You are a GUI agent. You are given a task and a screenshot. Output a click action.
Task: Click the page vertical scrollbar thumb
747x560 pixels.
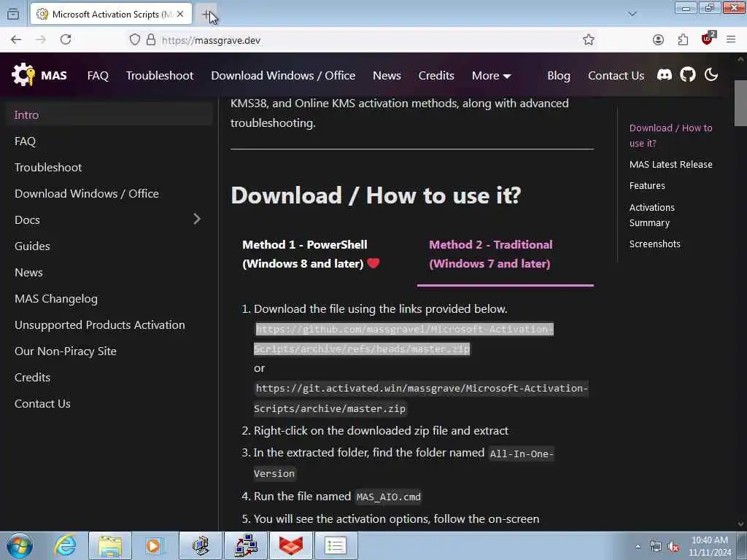[x=740, y=103]
